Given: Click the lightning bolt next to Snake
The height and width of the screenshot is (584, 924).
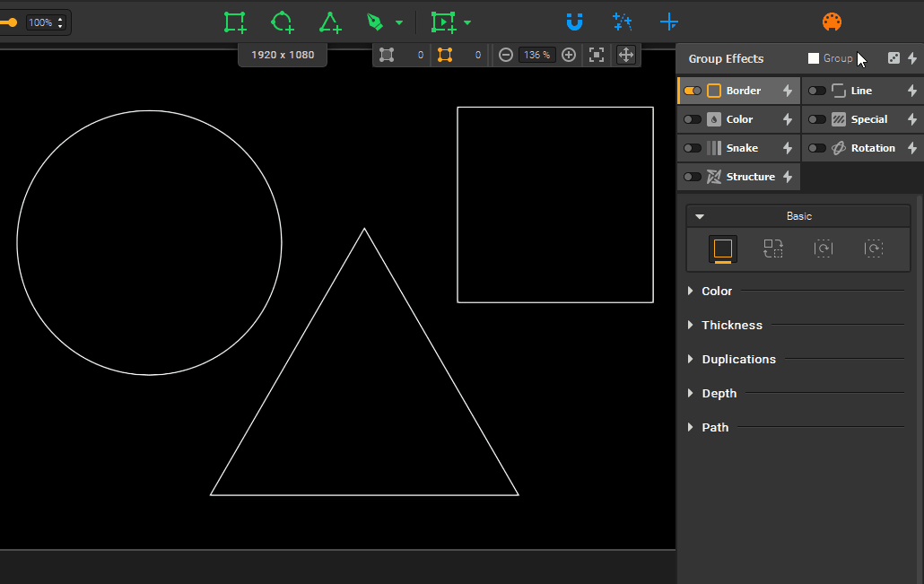Looking at the screenshot, I should pyautogui.click(x=788, y=148).
